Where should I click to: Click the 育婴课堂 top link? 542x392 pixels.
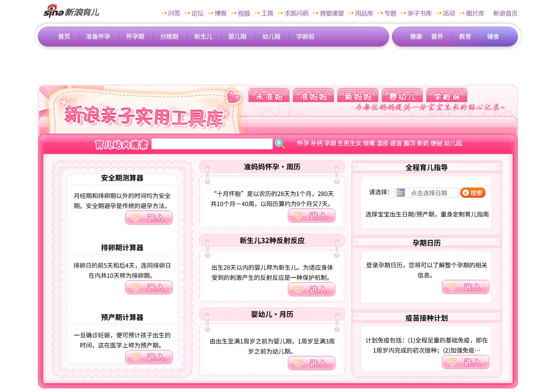click(332, 13)
